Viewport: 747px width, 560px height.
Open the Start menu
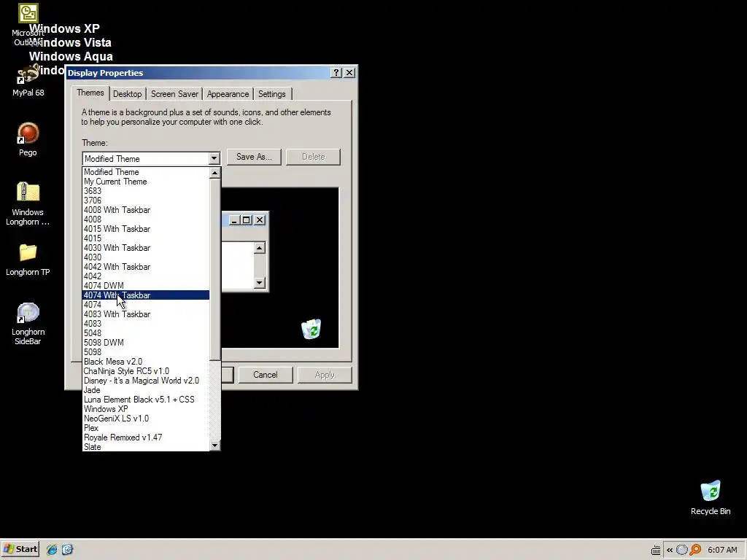click(20, 550)
